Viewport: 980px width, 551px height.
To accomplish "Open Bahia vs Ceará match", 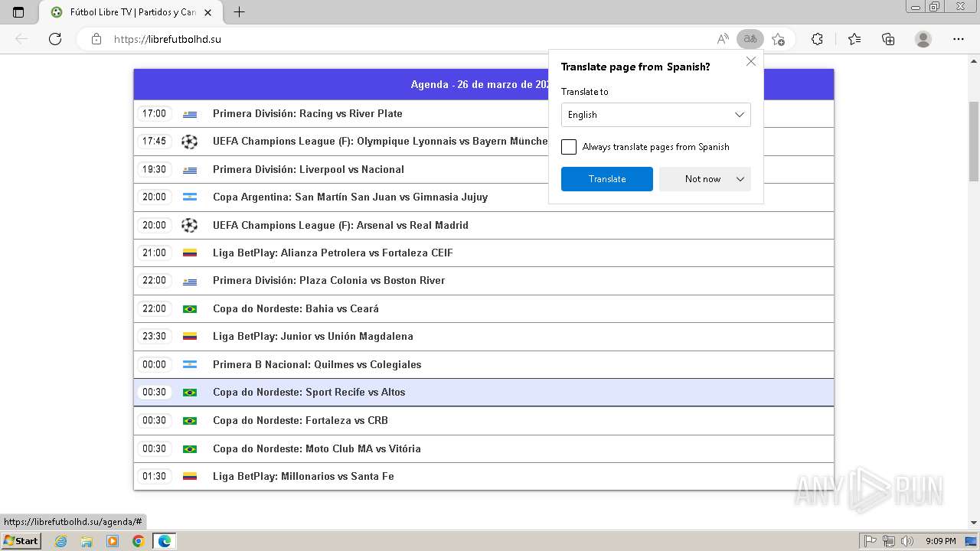I will pos(296,308).
